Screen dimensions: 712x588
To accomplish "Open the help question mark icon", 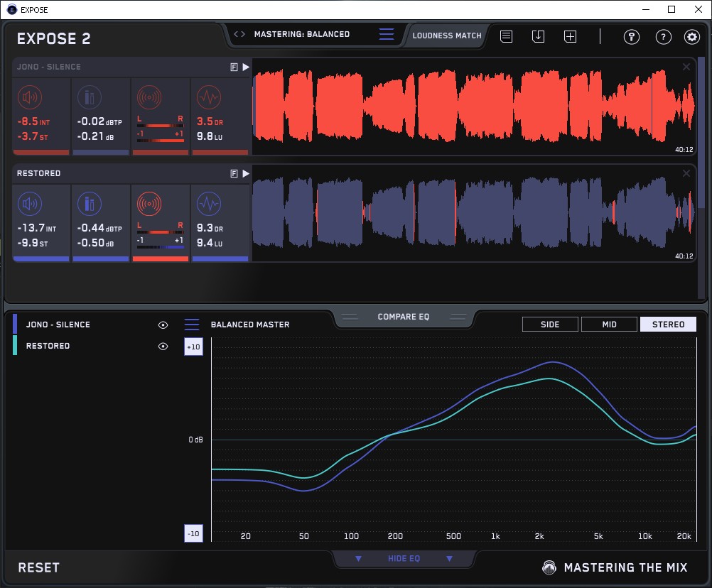I will tap(663, 37).
